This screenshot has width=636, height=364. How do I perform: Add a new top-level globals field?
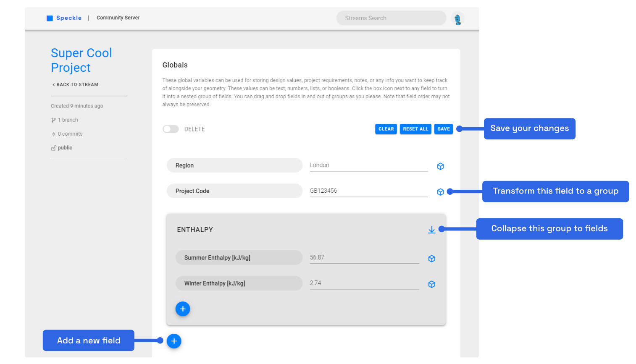coord(174,341)
